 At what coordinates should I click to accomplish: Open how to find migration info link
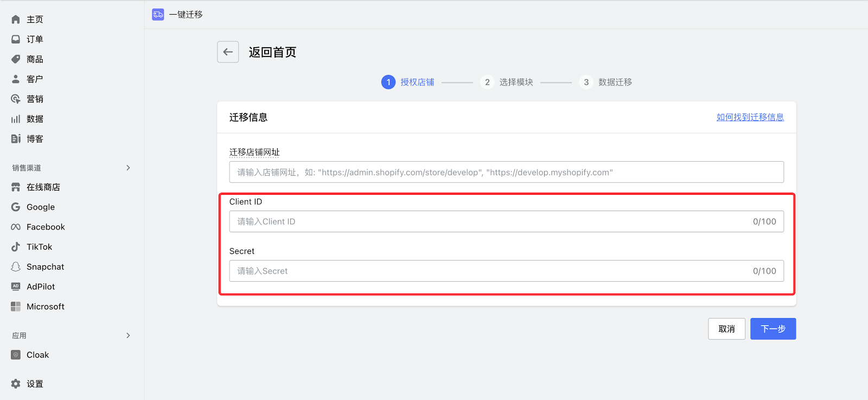click(x=750, y=117)
